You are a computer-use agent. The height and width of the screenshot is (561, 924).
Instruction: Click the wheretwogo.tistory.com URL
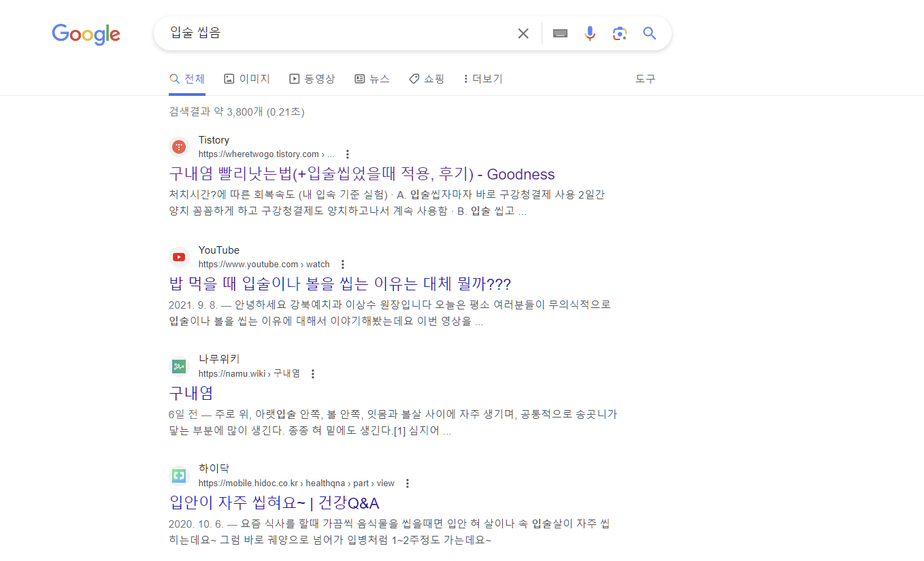[266, 154]
